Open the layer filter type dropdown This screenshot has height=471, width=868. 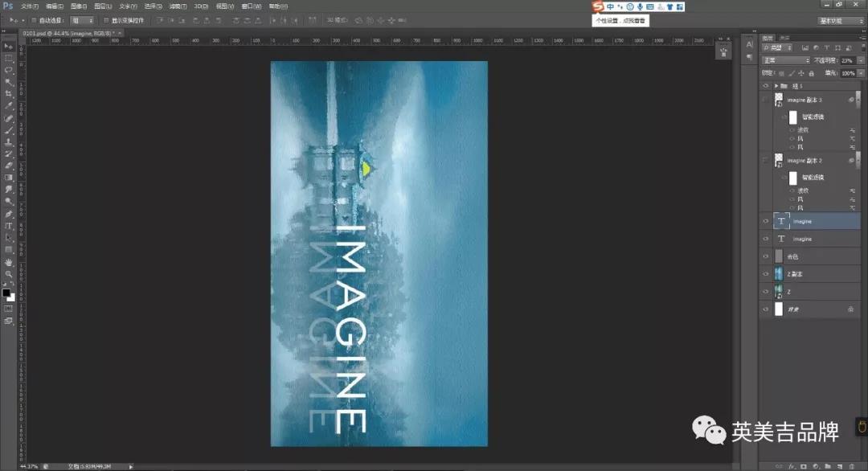[778, 48]
